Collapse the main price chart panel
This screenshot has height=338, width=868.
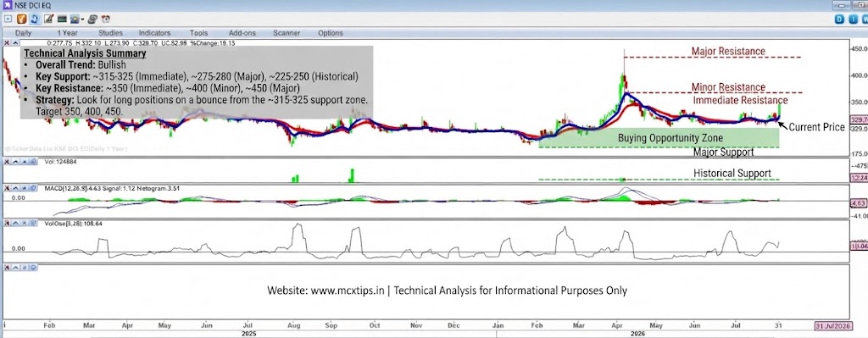(x=15, y=42)
